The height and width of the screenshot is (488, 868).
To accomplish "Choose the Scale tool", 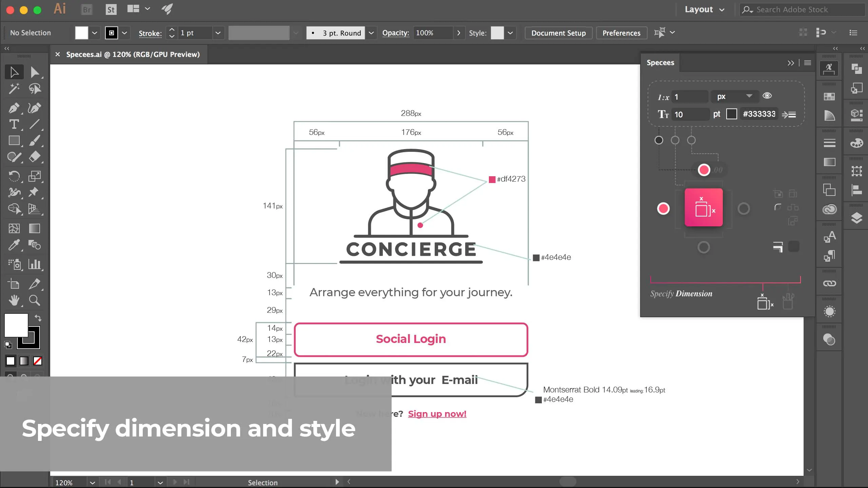I will 35,176.
